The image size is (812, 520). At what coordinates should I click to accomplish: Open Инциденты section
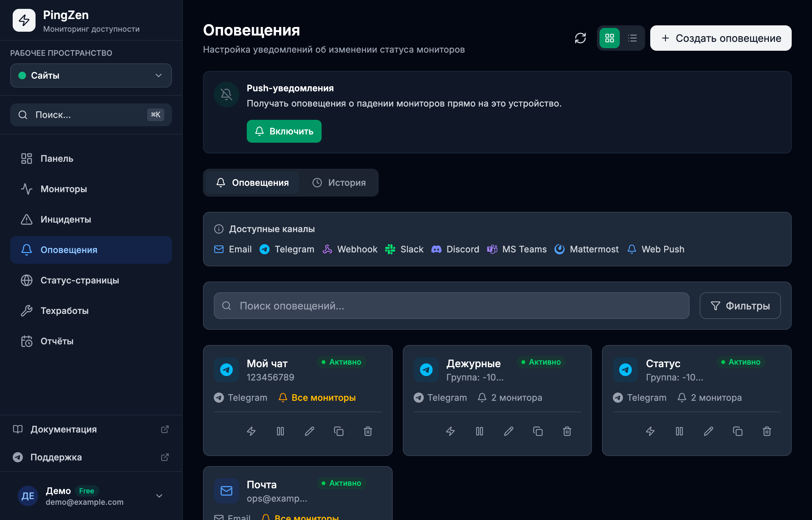(x=91, y=219)
